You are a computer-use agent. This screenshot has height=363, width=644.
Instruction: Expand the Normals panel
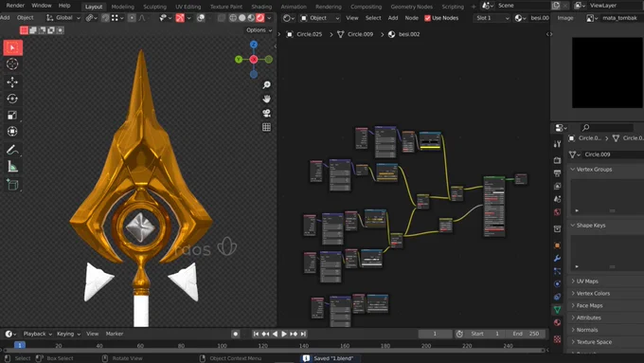point(586,330)
